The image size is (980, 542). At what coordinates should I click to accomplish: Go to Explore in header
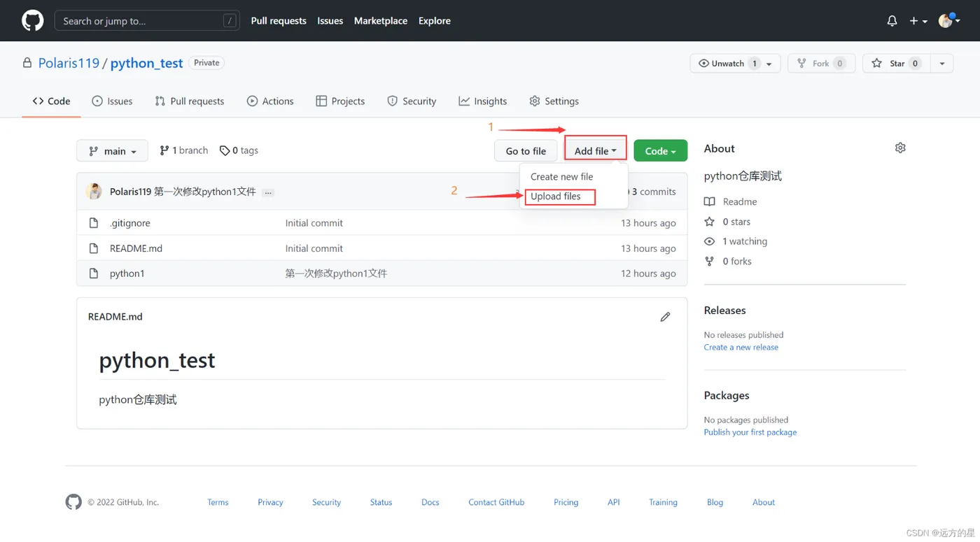pyautogui.click(x=435, y=21)
